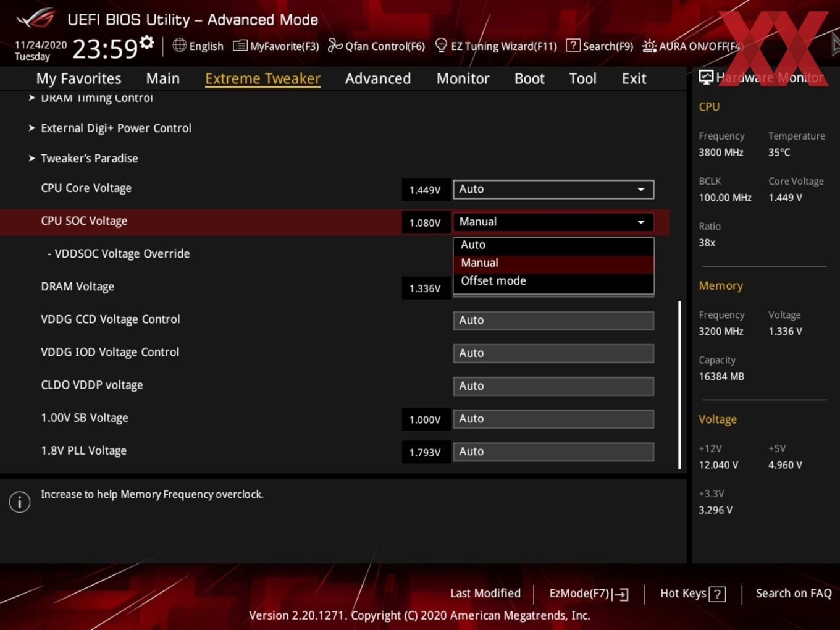The image size is (840, 630).
Task: Toggle AURA ON/OFF lighting icon
Action: click(x=649, y=46)
